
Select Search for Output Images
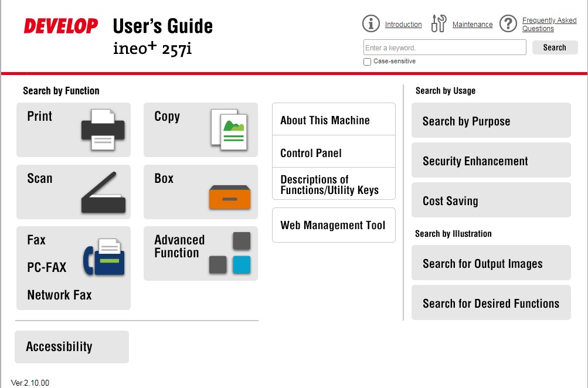(491, 264)
